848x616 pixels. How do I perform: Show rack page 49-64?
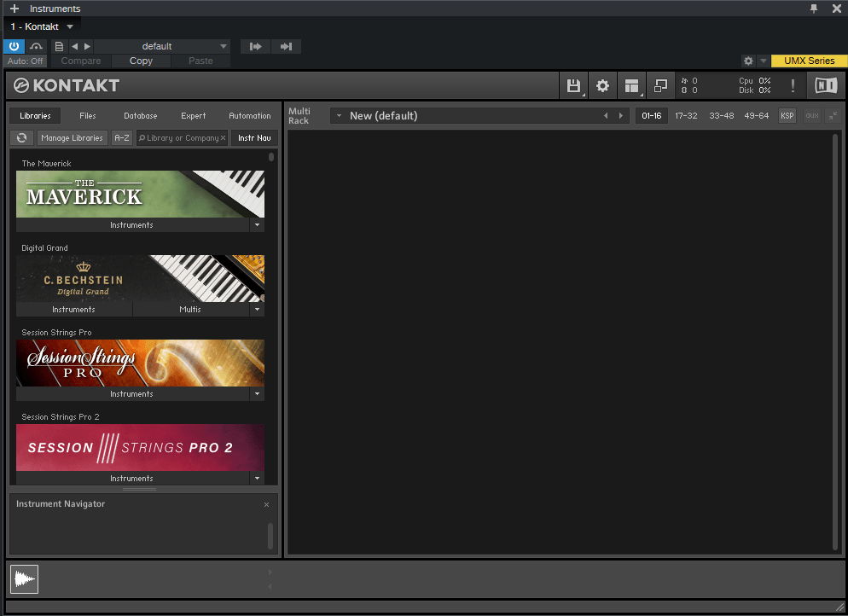click(x=756, y=116)
